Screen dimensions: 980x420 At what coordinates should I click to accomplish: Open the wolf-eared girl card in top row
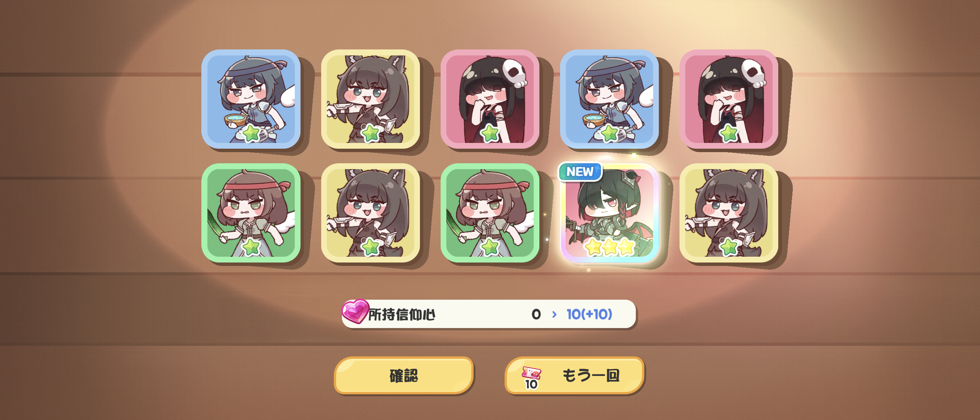pos(370,99)
